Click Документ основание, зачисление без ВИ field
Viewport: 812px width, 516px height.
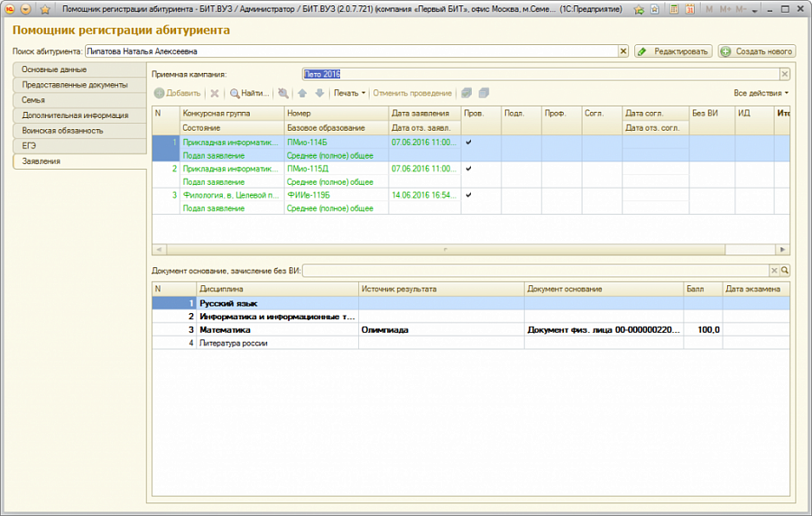[536, 270]
